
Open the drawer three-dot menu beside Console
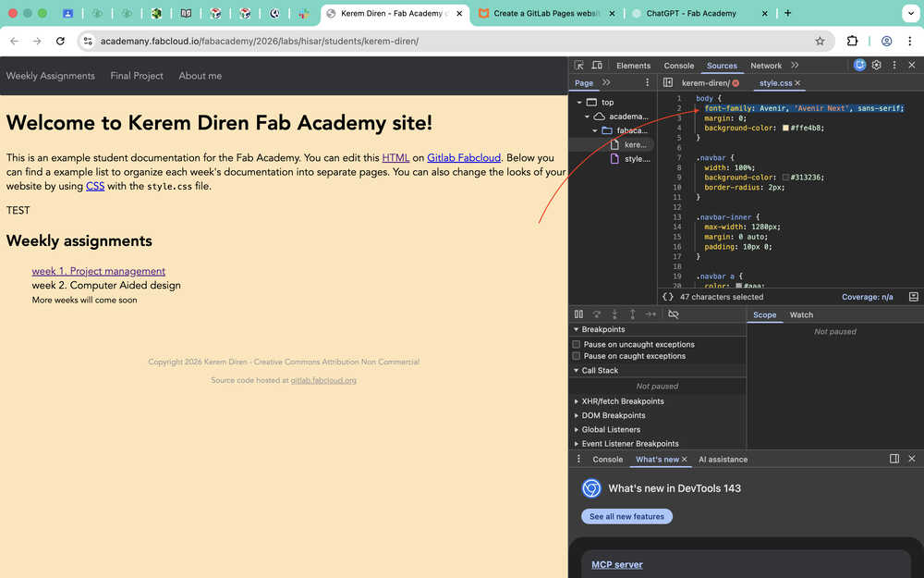pos(578,459)
